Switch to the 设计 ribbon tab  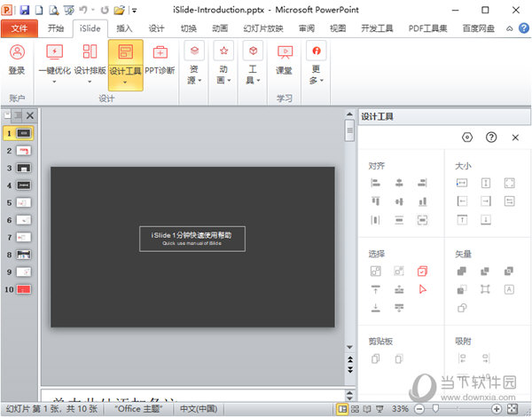click(156, 28)
